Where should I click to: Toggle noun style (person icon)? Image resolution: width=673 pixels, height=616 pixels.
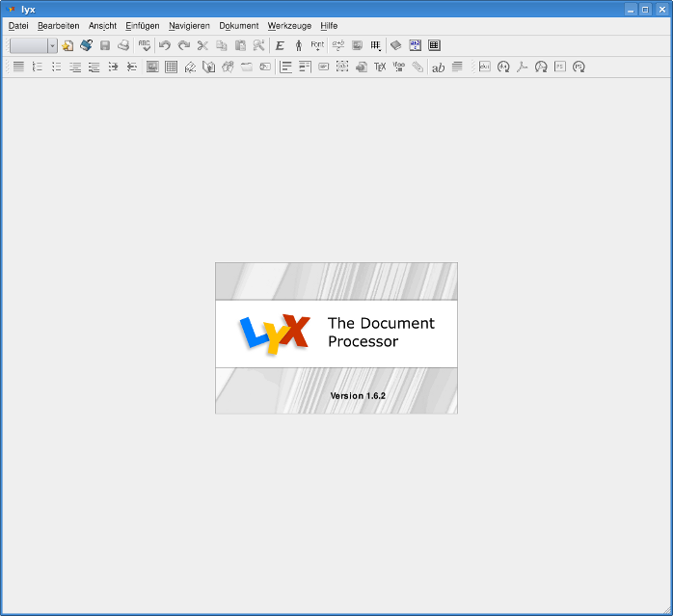pos(299,45)
